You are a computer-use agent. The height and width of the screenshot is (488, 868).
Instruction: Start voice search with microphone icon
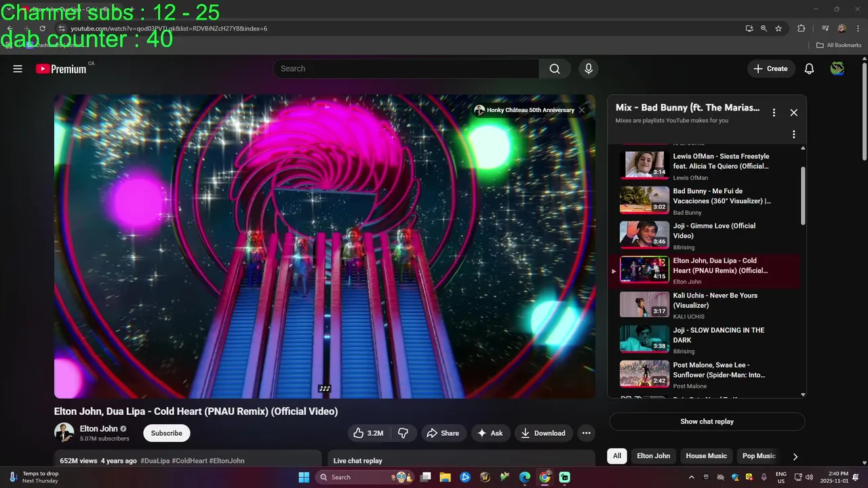click(x=588, y=68)
